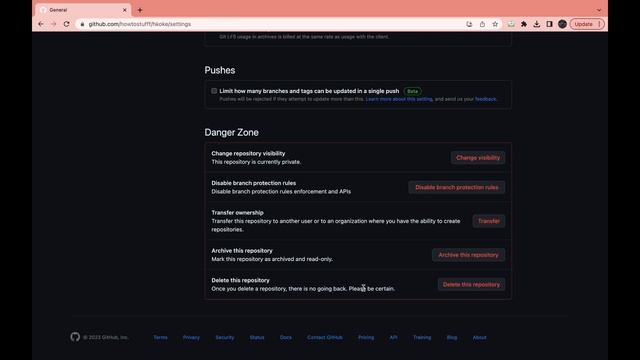Open the feedback link
This screenshot has height=360, width=640.
click(485, 99)
